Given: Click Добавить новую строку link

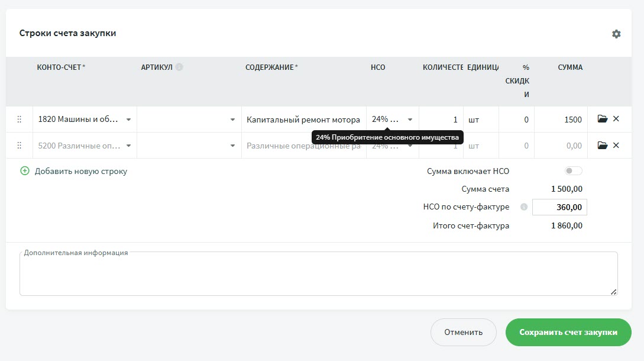Looking at the screenshot, I should (74, 171).
